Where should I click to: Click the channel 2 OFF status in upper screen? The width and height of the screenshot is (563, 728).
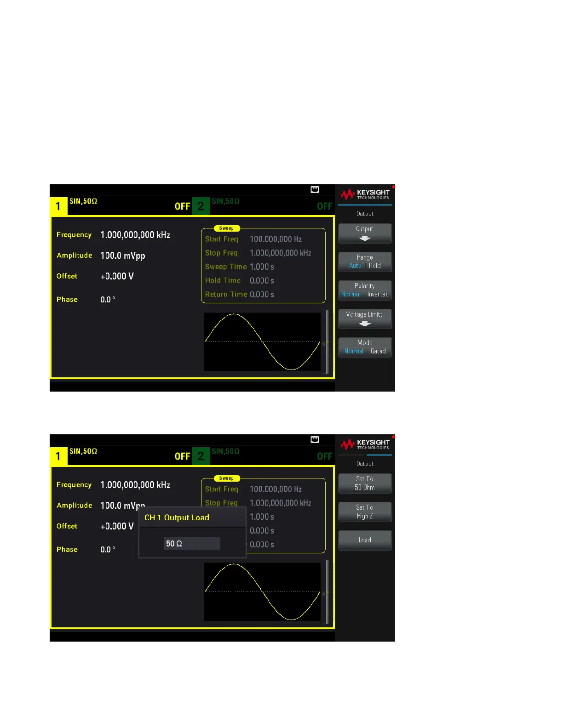click(325, 206)
